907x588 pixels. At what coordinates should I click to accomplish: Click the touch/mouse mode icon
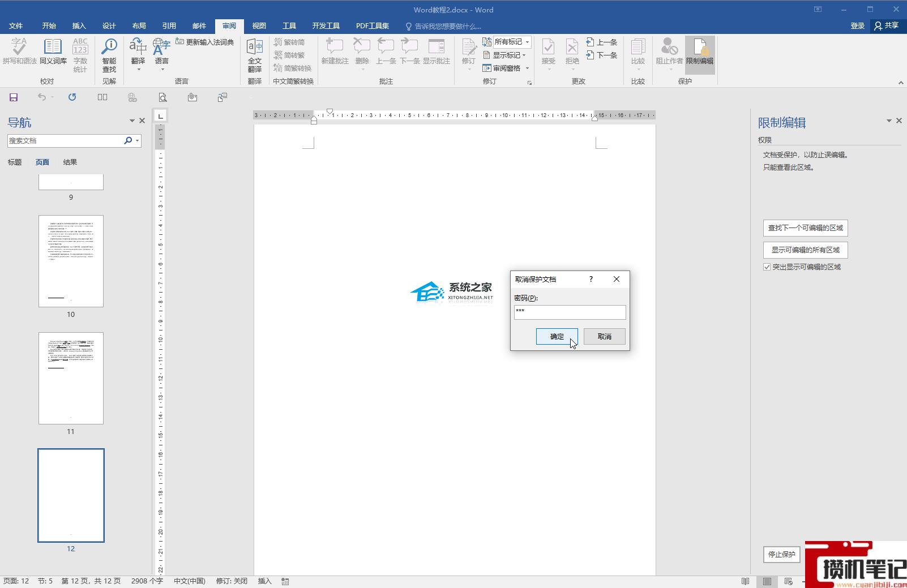(x=192, y=97)
